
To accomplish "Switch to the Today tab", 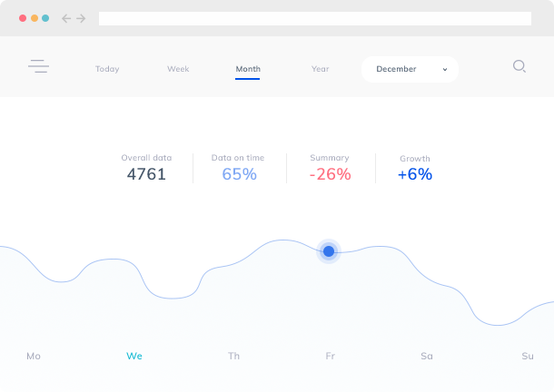I will coord(107,69).
